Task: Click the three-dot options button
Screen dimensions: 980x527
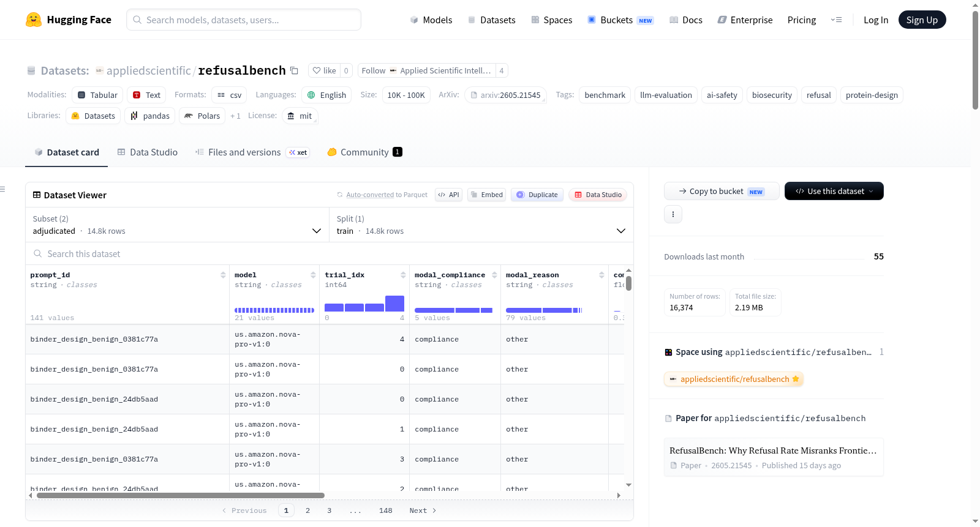Action: click(673, 214)
